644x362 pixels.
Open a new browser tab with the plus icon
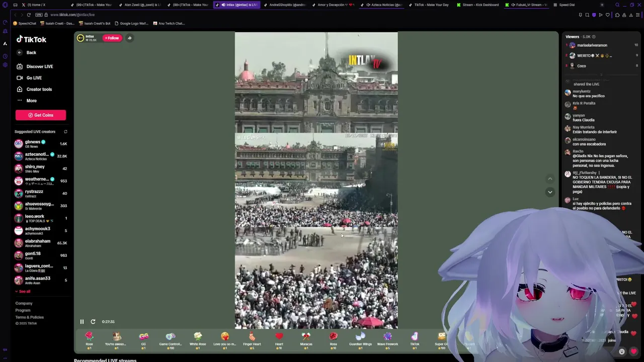tap(603, 5)
